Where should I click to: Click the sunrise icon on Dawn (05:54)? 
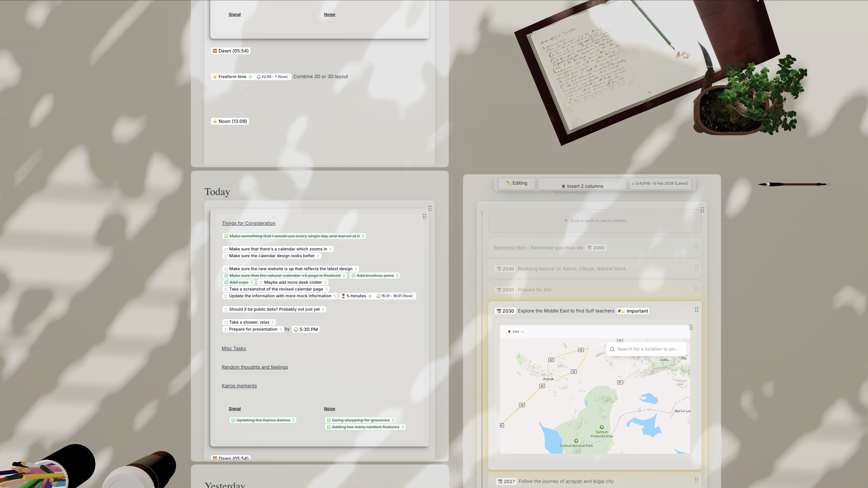pyautogui.click(x=215, y=50)
